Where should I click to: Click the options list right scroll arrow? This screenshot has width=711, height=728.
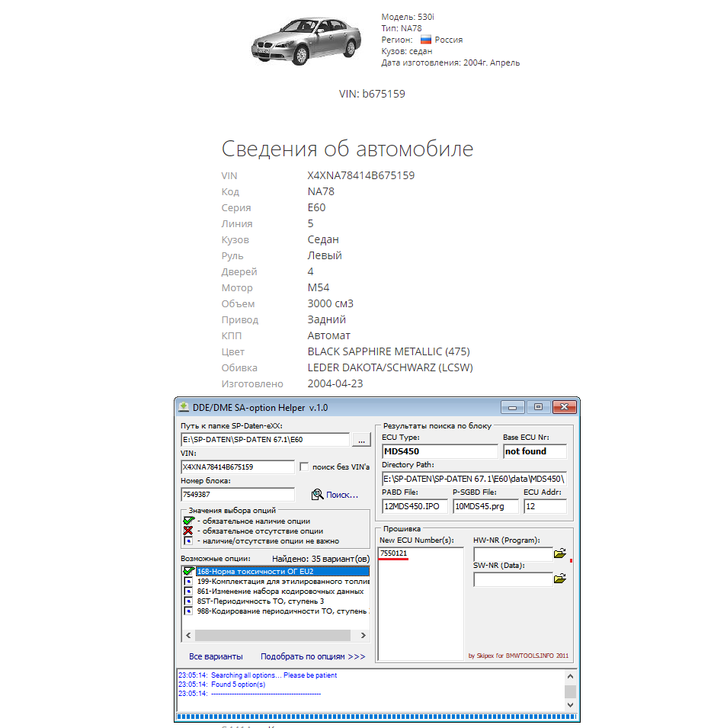point(363,635)
